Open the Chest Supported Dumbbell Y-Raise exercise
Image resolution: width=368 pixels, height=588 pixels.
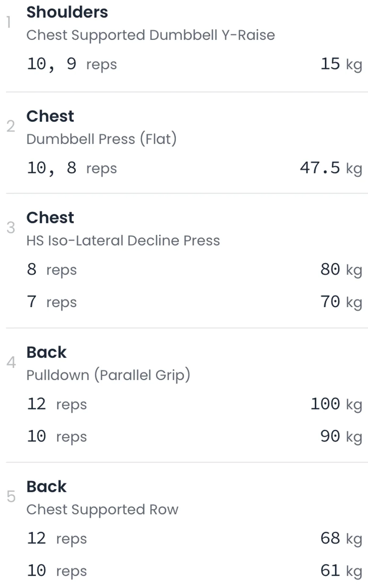click(150, 35)
